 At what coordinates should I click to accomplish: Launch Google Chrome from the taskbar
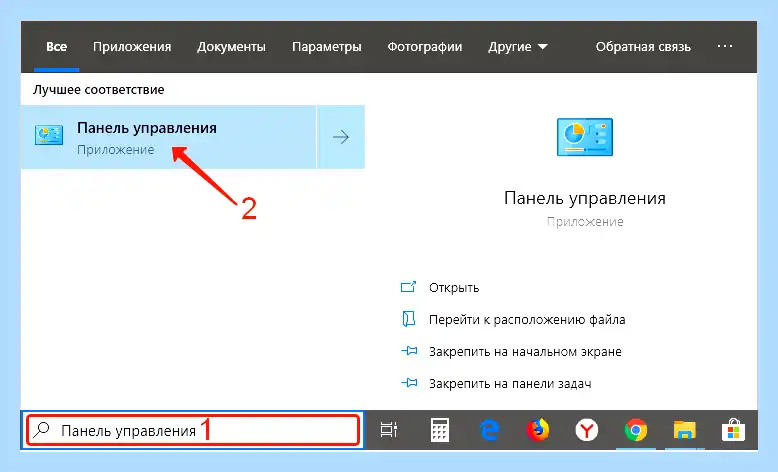(x=636, y=430)
